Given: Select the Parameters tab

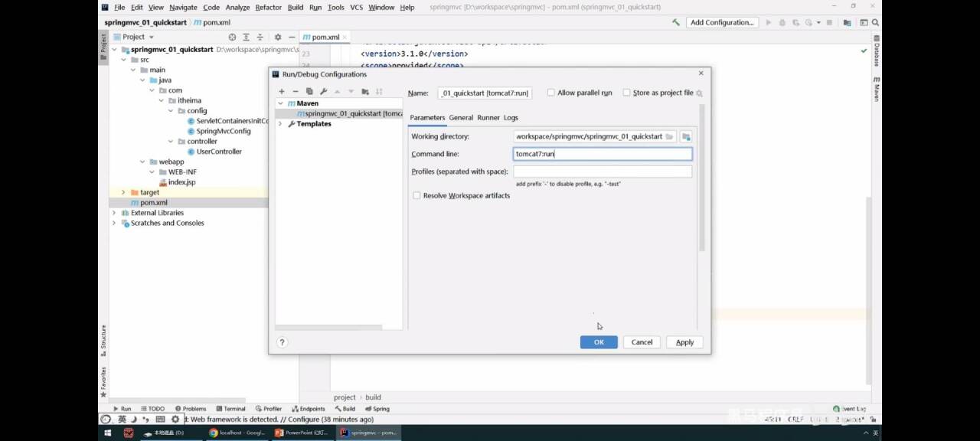Looking at the screenshot, I should click(x=427, y=118).
